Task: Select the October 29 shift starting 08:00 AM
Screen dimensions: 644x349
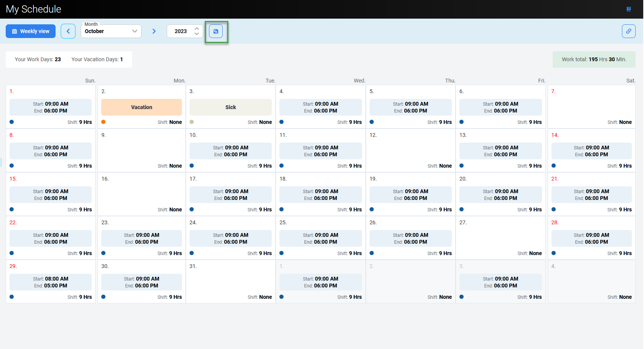Action: (51, 282)
